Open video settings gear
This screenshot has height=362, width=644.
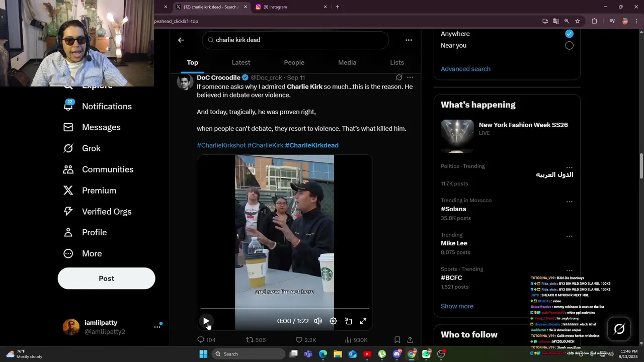333,321
